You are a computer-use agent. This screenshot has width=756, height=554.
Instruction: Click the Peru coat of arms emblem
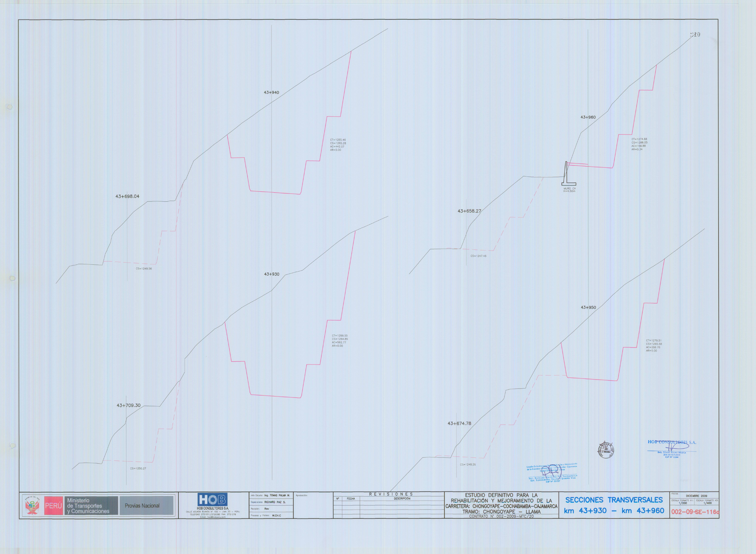click(33, 505)
